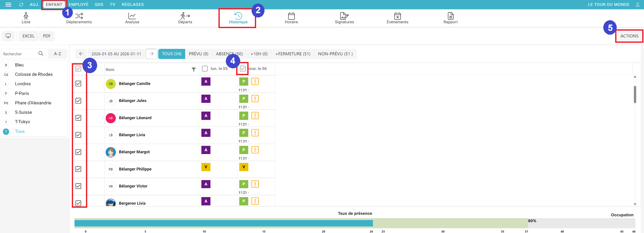This screenshot has width=644, height=233.
Task: Switch to the EMPLOYÉ tab
Action: (79, 5)
